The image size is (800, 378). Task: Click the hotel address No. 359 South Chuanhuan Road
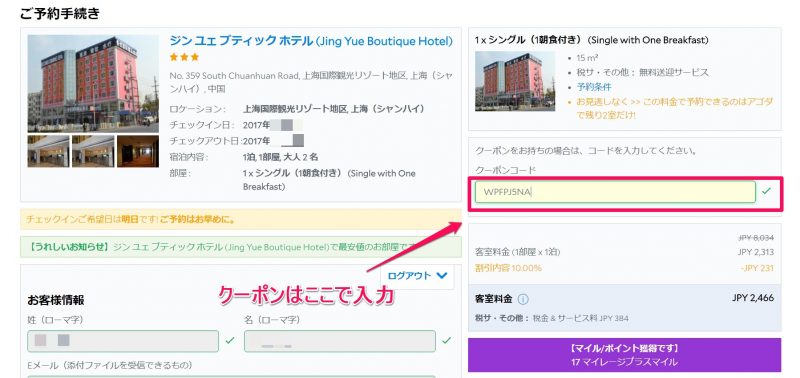click(311, 82)
